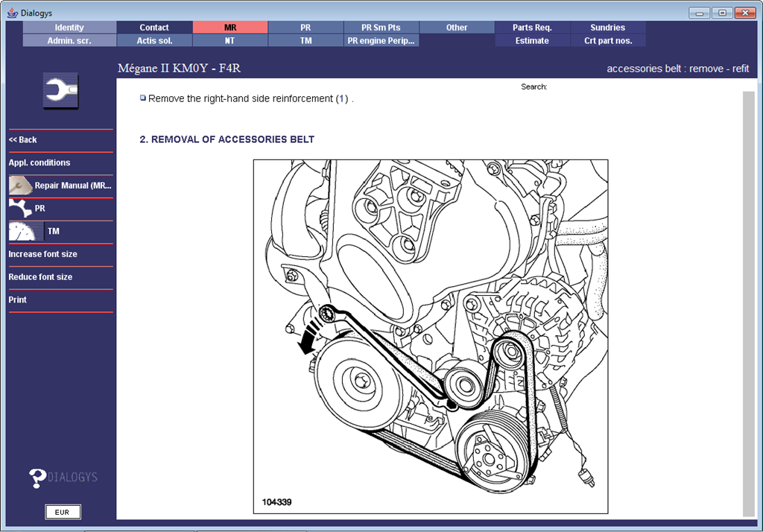763x532 pixels.
Task: Switch to the Identity tab
Action: coord(69,28)
